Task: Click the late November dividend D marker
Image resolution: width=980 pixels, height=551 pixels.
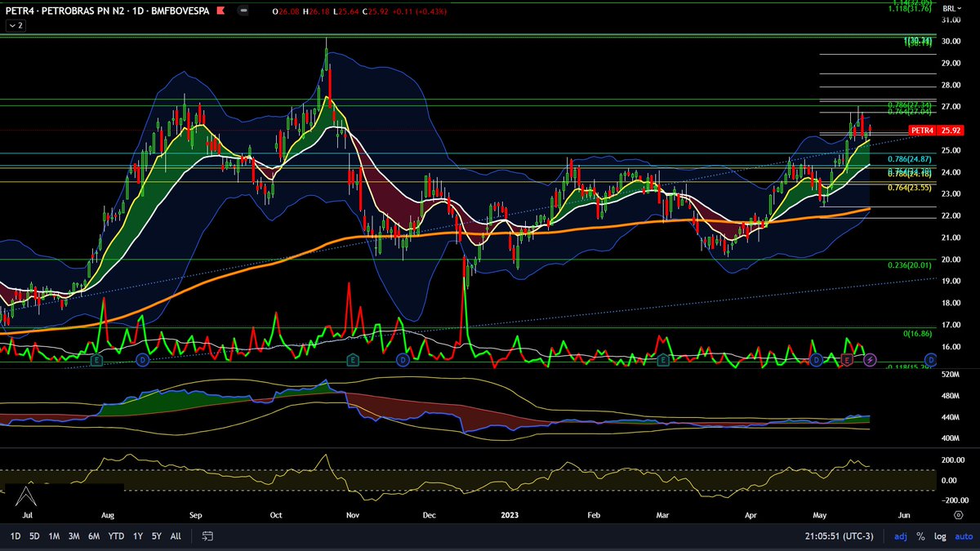Action: coord(403,360)
